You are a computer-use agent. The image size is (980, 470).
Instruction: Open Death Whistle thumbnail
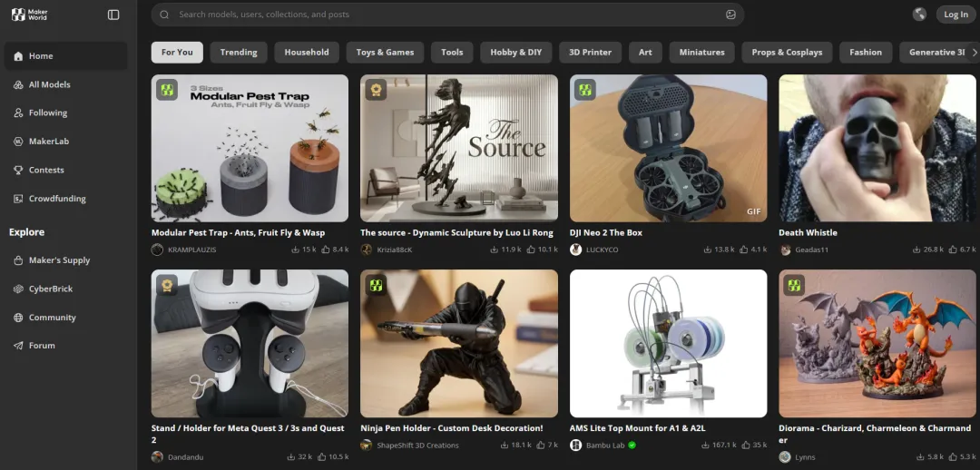point(877,148)
